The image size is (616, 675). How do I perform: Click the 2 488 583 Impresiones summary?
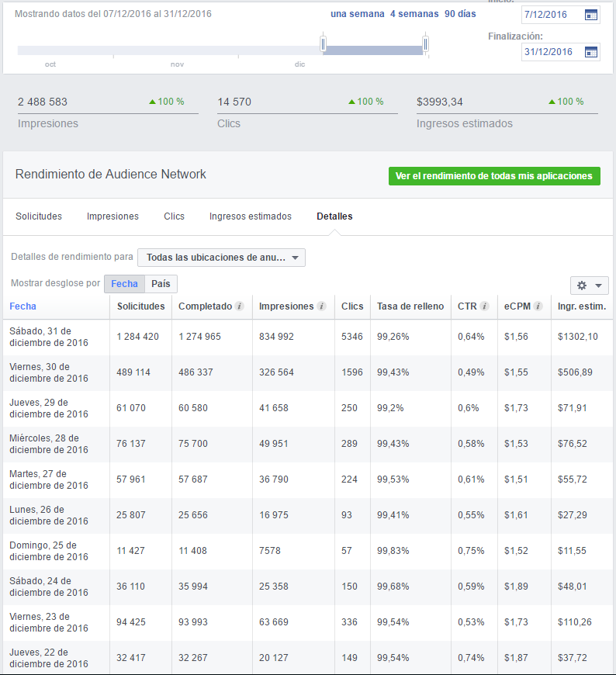(43, 102)
